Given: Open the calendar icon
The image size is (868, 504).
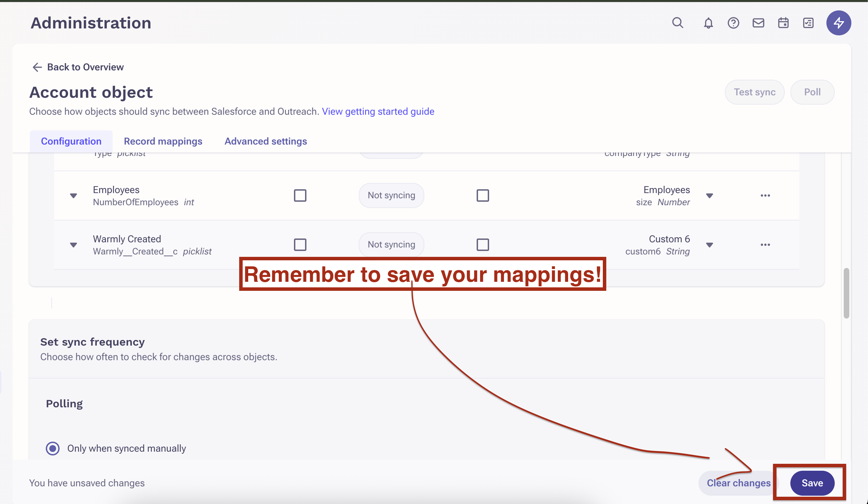Looking at the screenshot, I should [x=783, y=23].
